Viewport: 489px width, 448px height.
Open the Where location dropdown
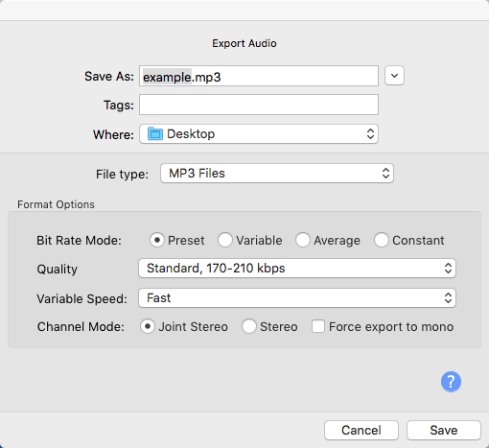(259, 134)
